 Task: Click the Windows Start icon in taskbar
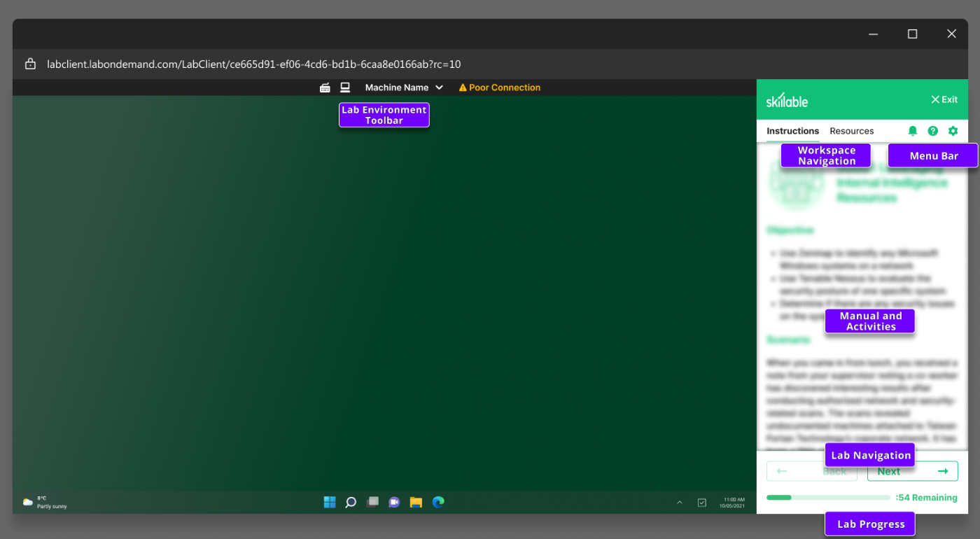(x=330, y=502)
